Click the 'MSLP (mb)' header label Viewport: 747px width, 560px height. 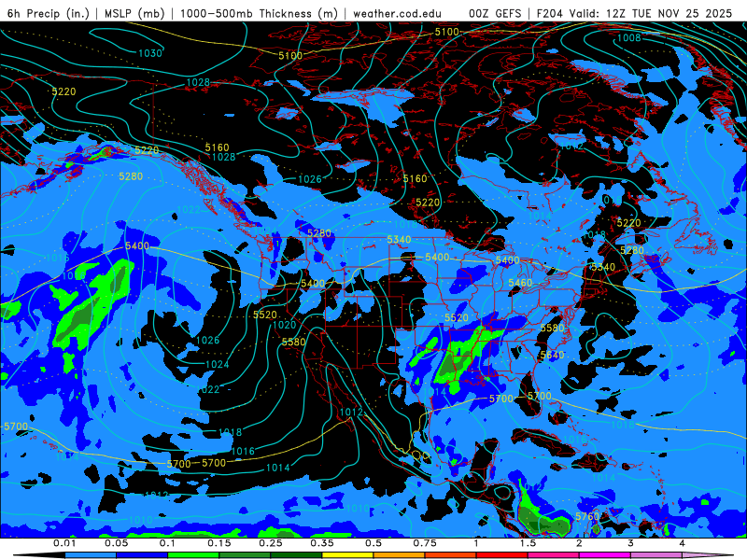[134, 13]
